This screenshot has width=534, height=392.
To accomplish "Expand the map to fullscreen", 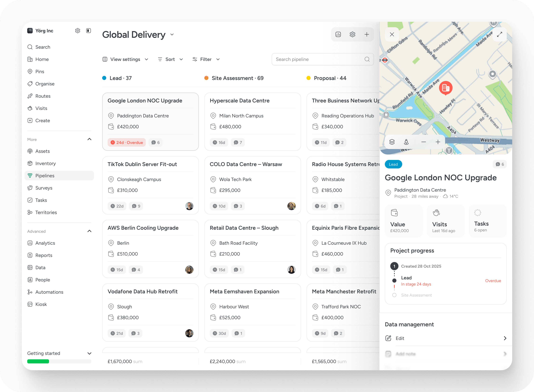I will coord(500,34).
